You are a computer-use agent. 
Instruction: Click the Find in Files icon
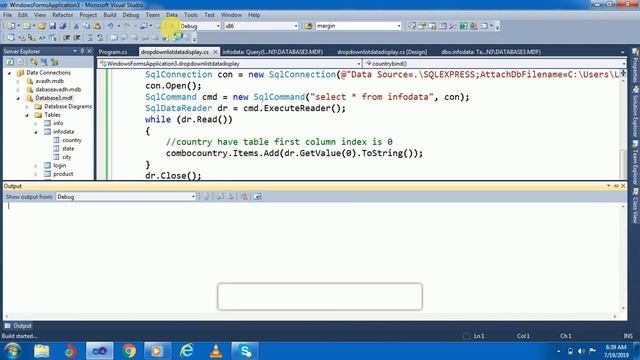(x=309, y=26)
